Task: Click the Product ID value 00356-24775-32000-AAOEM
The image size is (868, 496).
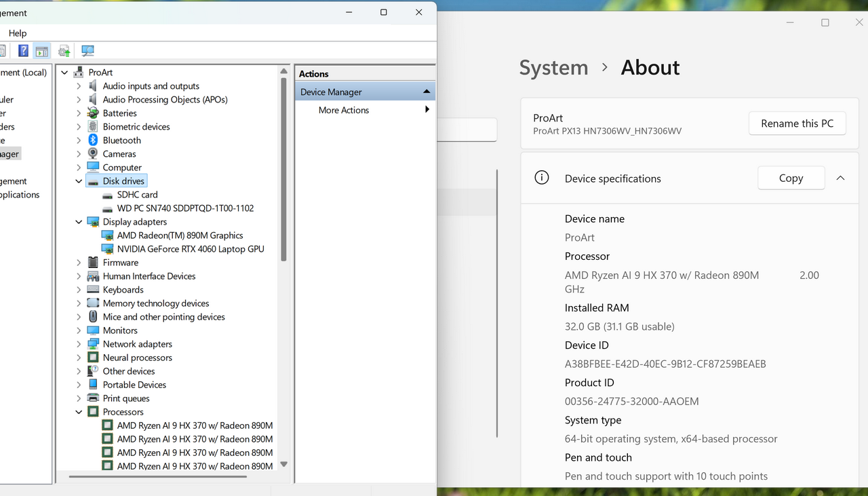Action: click(x=631, y=401)
